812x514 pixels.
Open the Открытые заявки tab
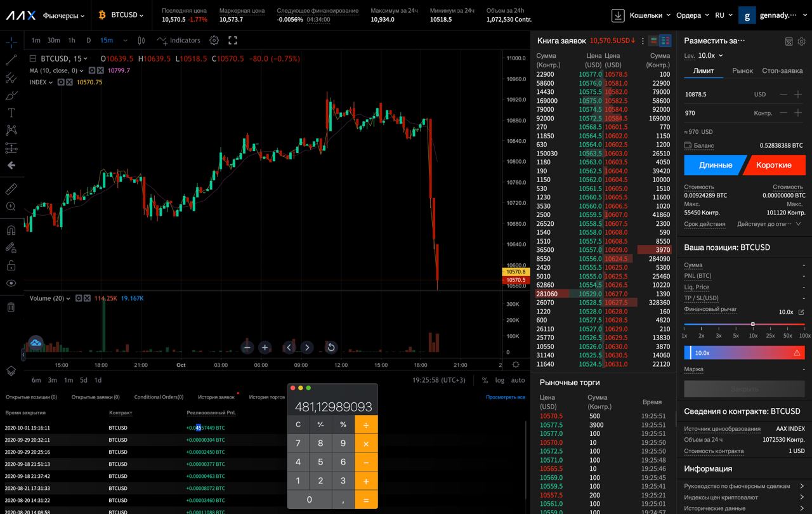click(x=95, y=397)
